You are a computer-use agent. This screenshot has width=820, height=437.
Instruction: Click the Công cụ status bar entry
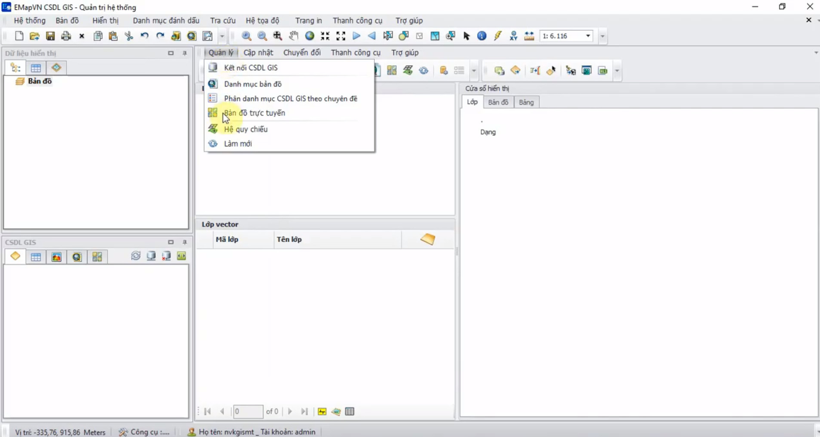coord(144,432)
